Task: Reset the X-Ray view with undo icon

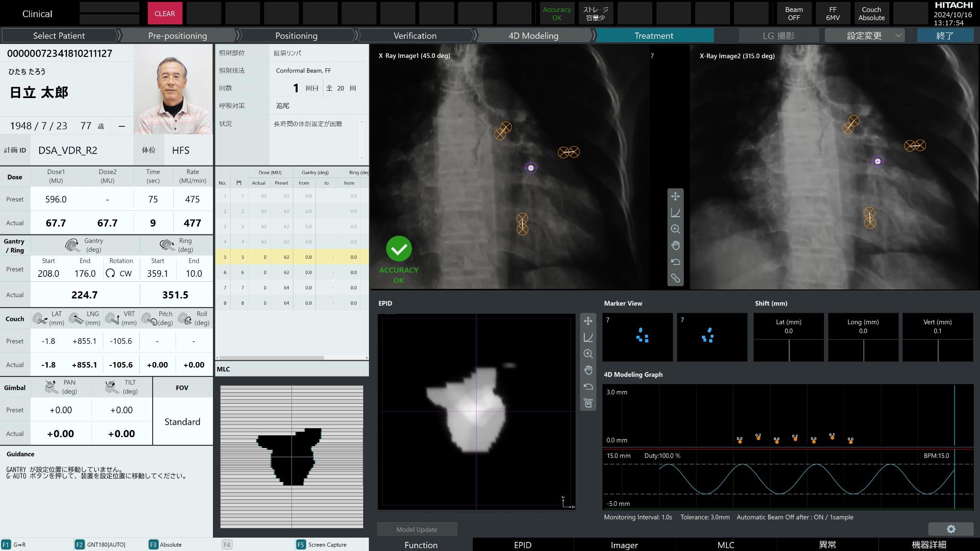Action: [675, 262]
